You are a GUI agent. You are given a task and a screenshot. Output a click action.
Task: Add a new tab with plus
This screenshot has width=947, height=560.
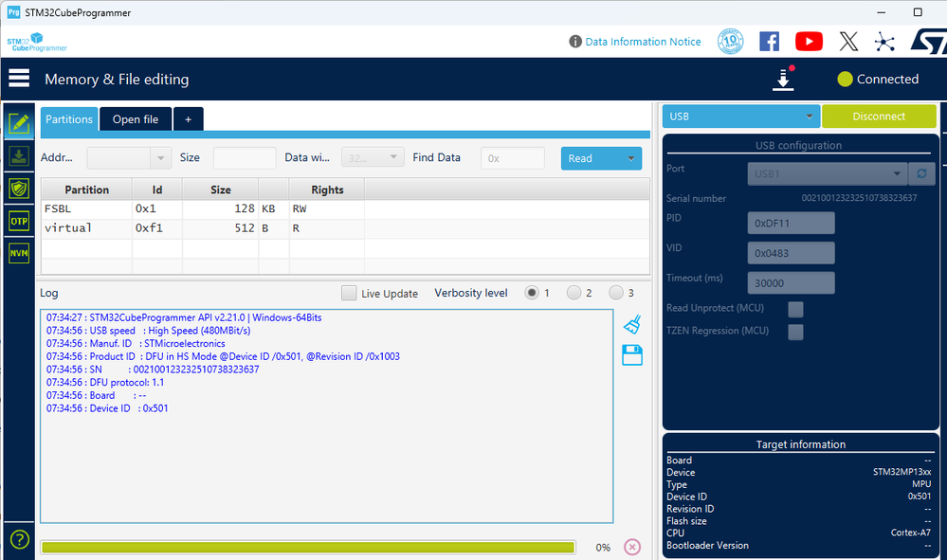(x=188, y=118)
